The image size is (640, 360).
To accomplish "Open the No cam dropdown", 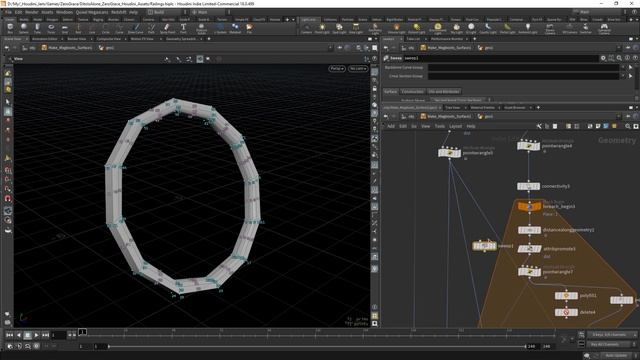I will point(358,69).
